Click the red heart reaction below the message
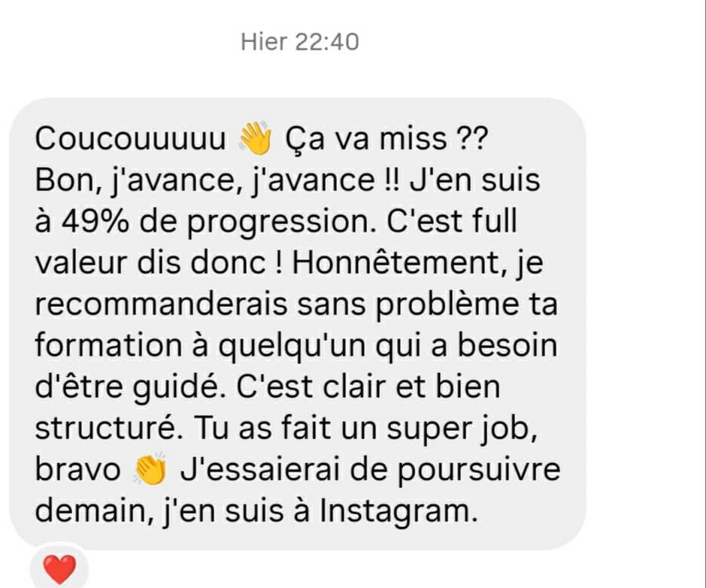Screen dimensions: 706x588 [59, 568]
